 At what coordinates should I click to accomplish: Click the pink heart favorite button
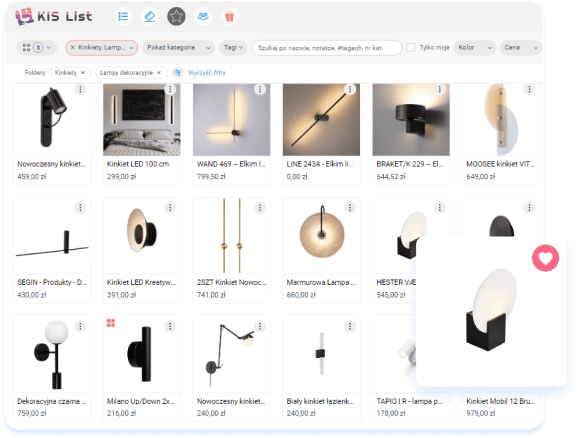tap(545, 258)
